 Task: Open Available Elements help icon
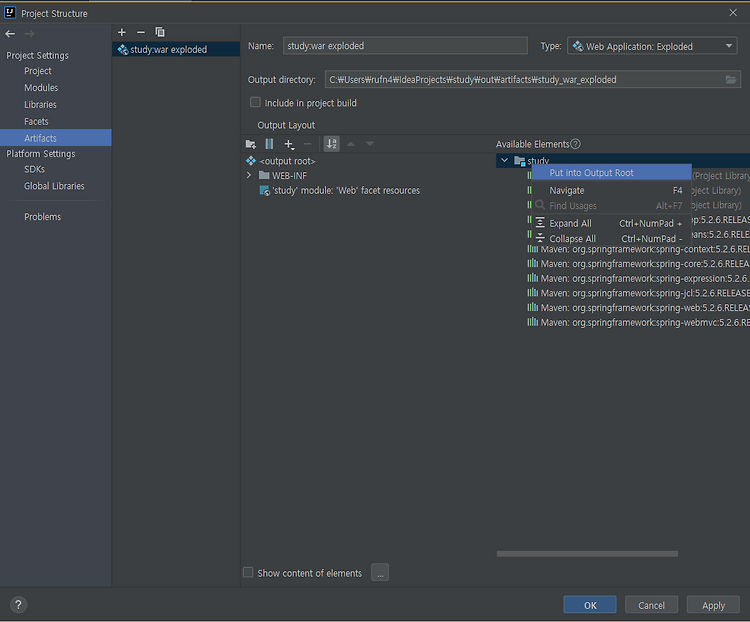(576, 144)
